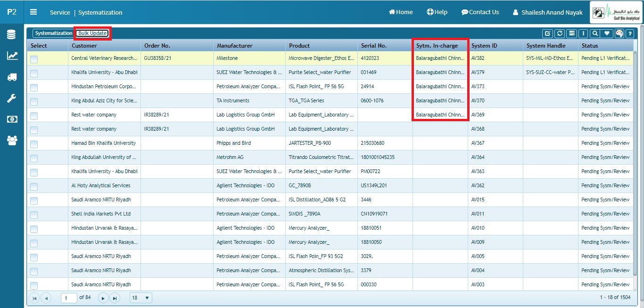Screen dimensions: 644x308
Task: Click the TA Instruments manufacturer cell
Action: [249, 101]
